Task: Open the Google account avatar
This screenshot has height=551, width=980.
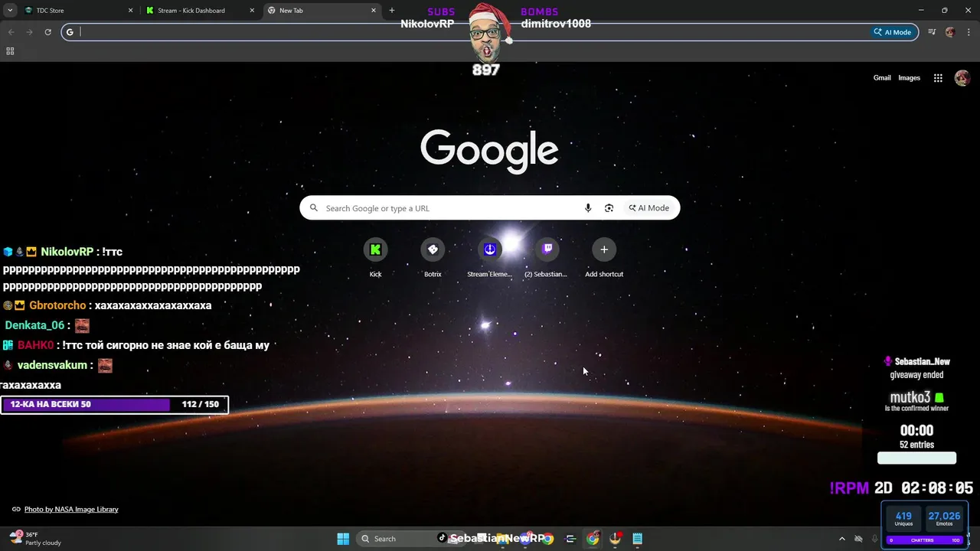Action: 962,78
